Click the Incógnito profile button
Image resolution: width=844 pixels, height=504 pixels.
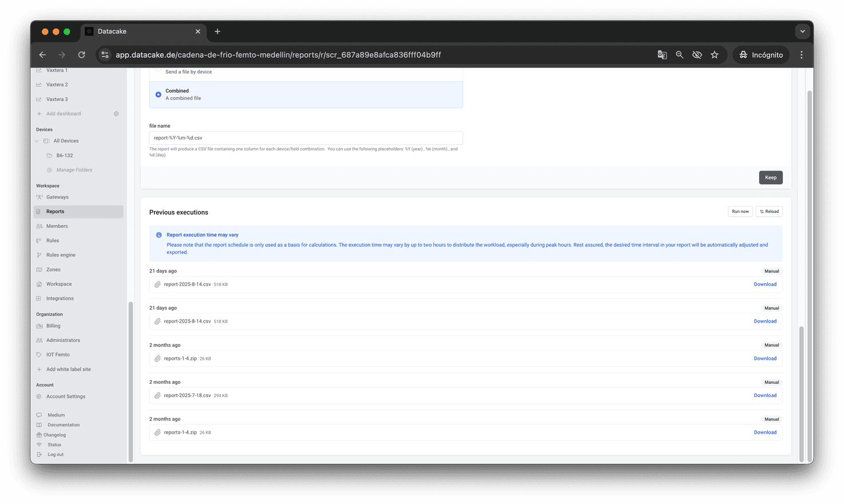[761, 55]
